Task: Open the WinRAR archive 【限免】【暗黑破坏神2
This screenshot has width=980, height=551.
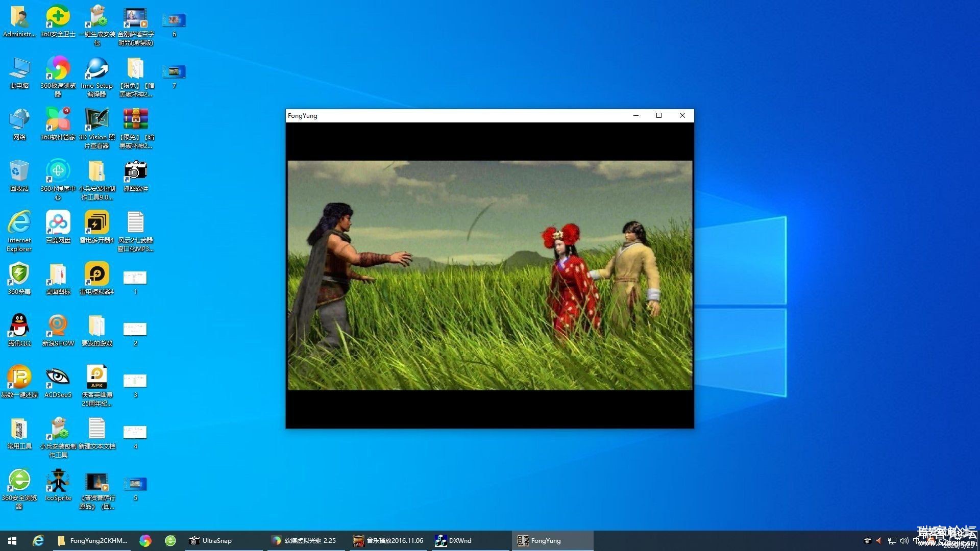Action: click(135, 129)
